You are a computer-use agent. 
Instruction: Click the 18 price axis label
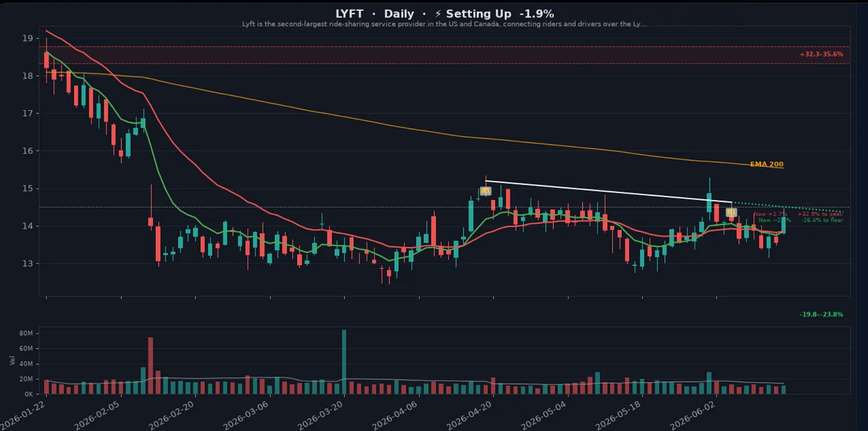[x=27, y=76]
